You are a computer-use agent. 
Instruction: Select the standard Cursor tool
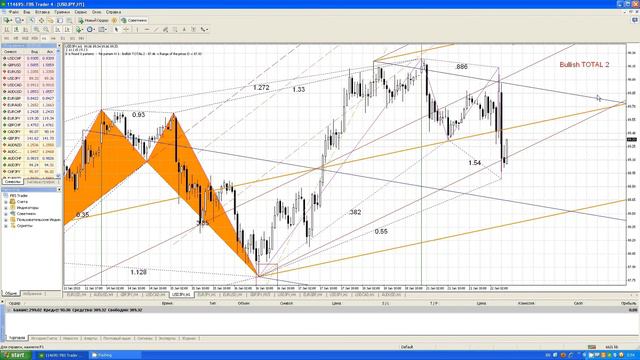(116, 29)
